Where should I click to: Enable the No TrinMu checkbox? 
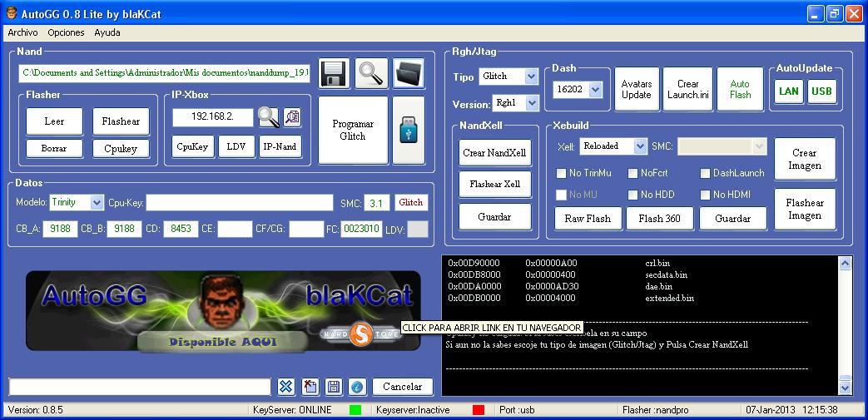coord(562,173)
